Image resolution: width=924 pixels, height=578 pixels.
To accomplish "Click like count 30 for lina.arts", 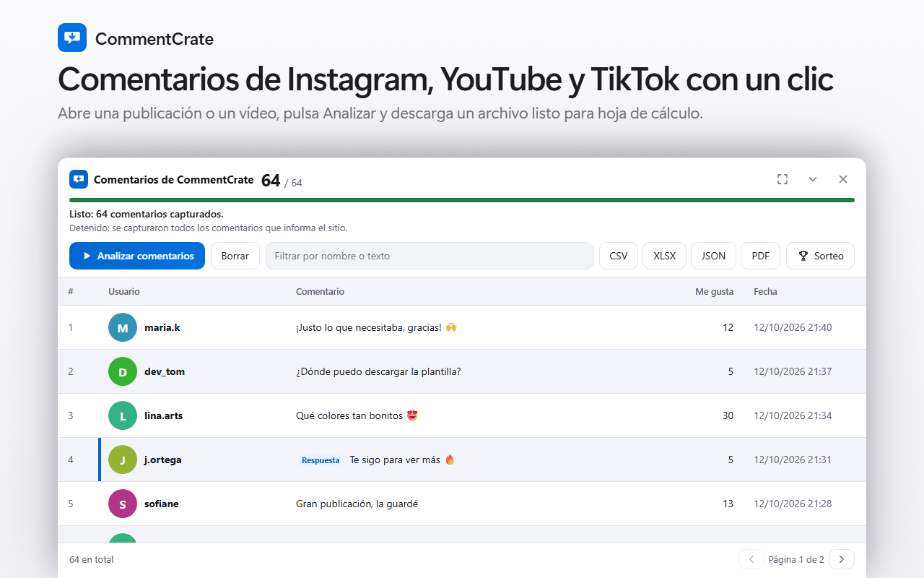I will [728, 415].
